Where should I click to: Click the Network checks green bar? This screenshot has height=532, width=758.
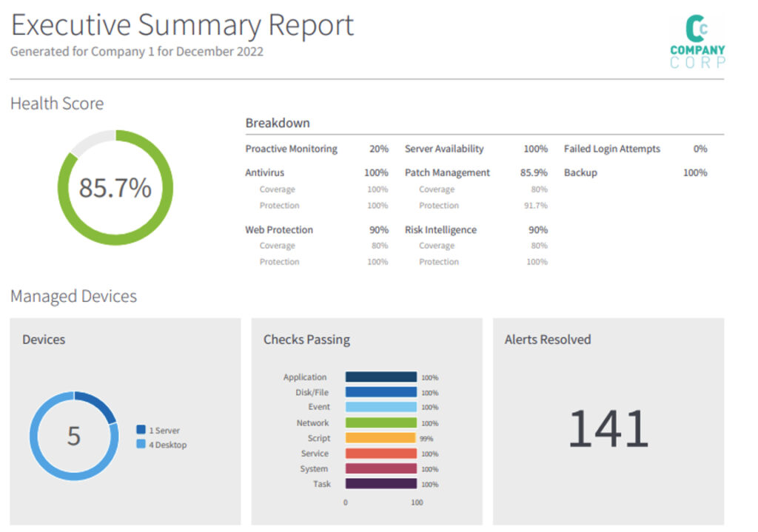tap(381, 422)
